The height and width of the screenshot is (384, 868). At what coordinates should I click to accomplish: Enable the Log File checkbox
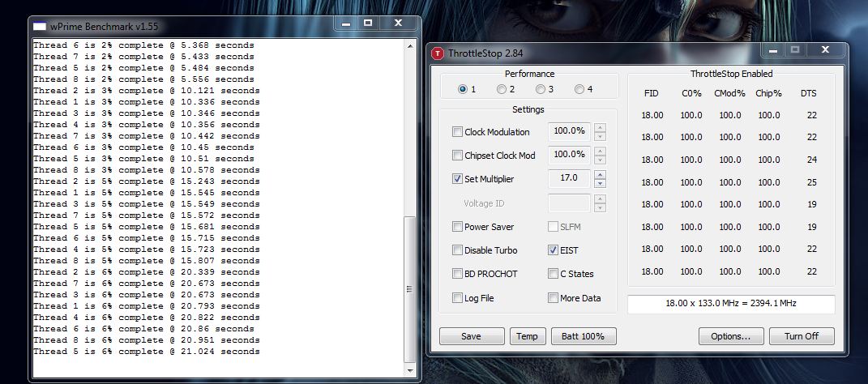point(457,297)
